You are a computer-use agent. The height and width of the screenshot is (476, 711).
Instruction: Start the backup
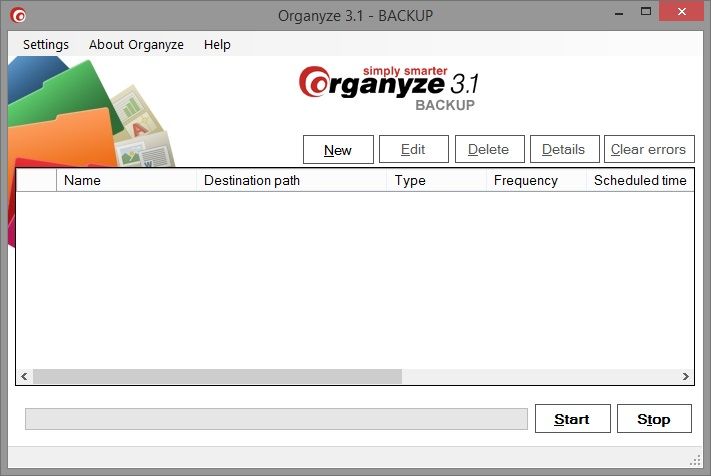pyautogui.click(x=573, y=419)
